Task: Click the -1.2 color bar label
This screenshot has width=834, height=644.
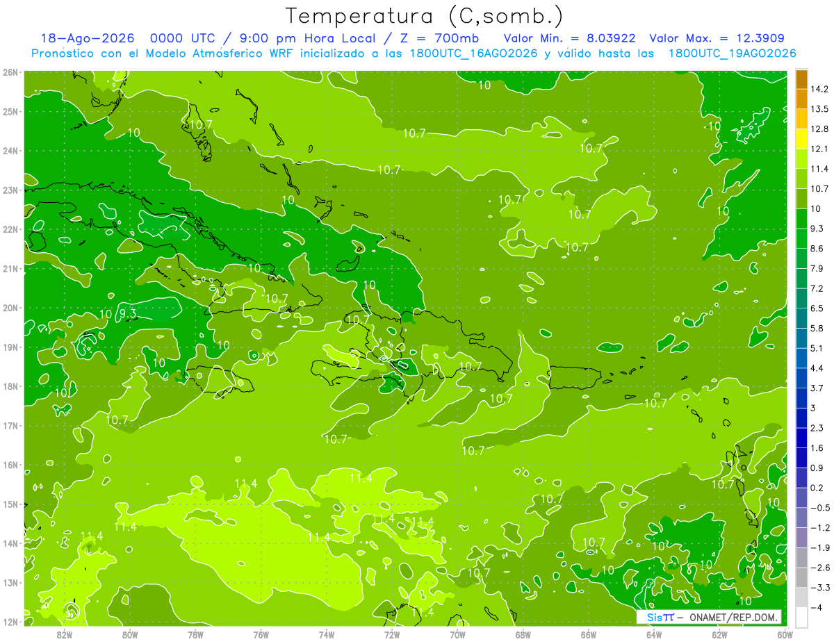Action: coord(820,528)
